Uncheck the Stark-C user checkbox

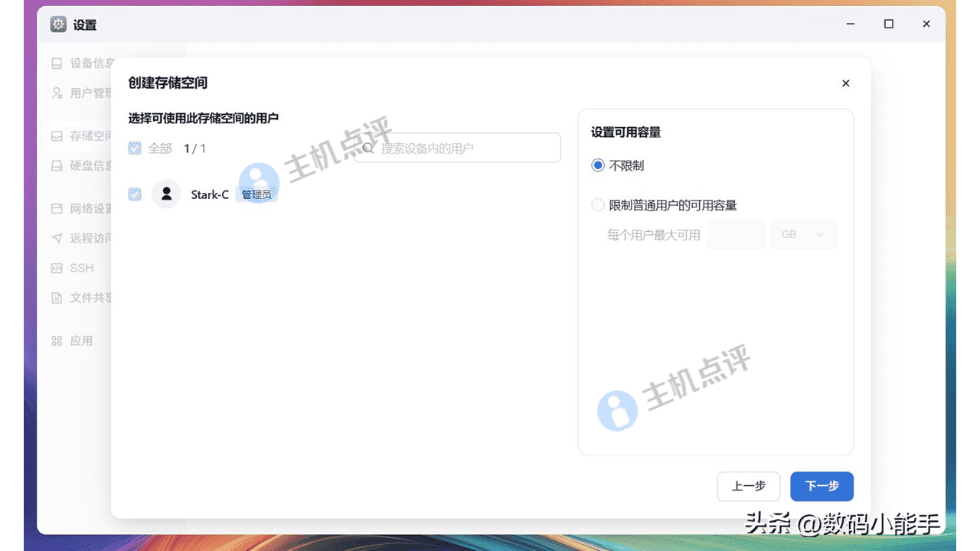135,194
